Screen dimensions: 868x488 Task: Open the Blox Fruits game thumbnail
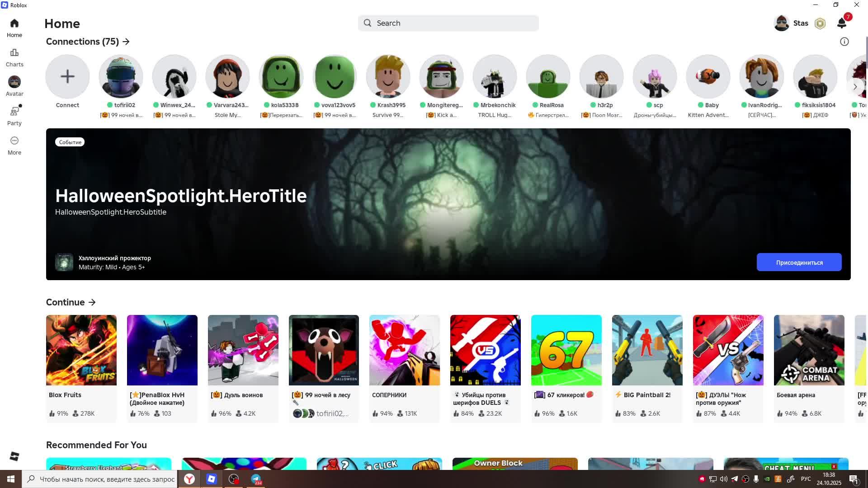(81, 350)
